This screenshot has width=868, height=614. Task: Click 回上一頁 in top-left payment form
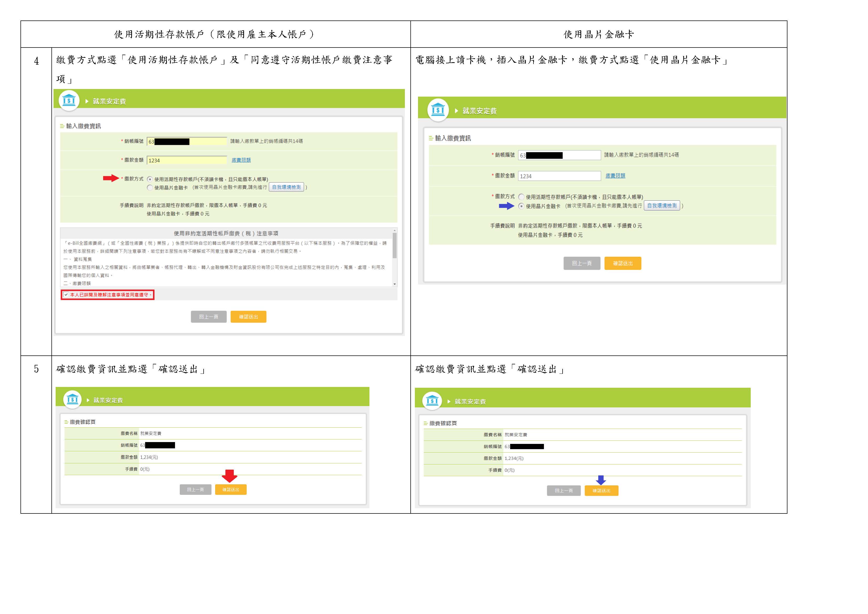click(209, 317)
